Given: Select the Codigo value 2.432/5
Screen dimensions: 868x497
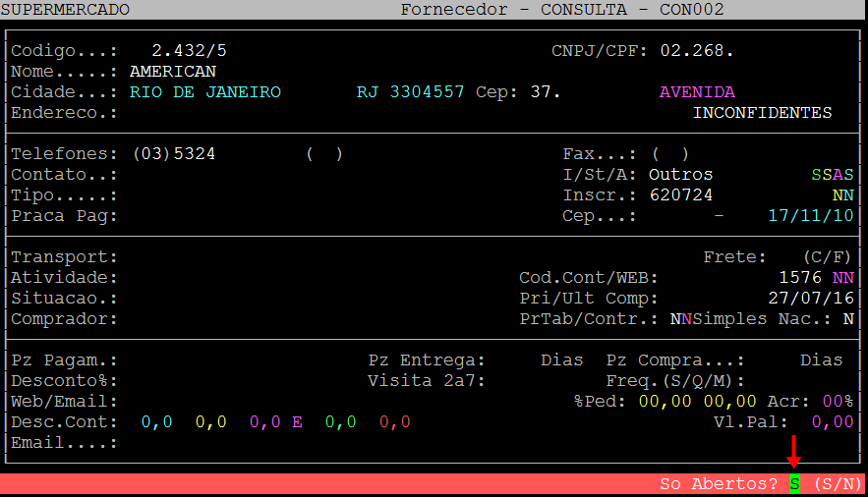Looking at the screenshot, I should (189, 50).
